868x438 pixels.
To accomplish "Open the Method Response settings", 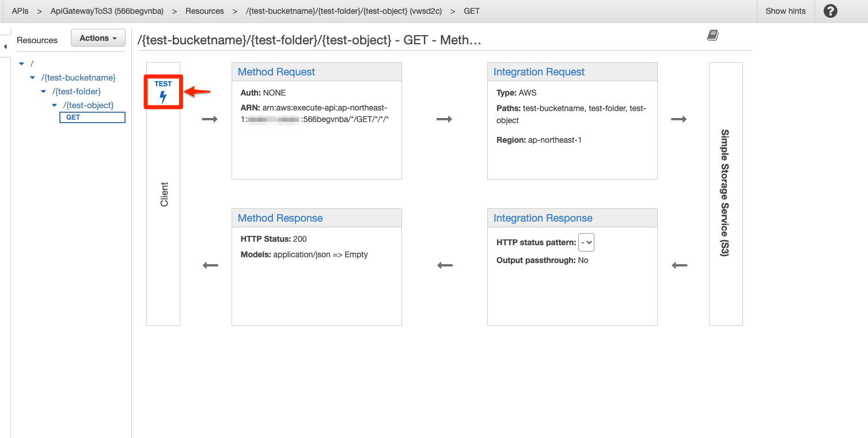I will 279,218.
